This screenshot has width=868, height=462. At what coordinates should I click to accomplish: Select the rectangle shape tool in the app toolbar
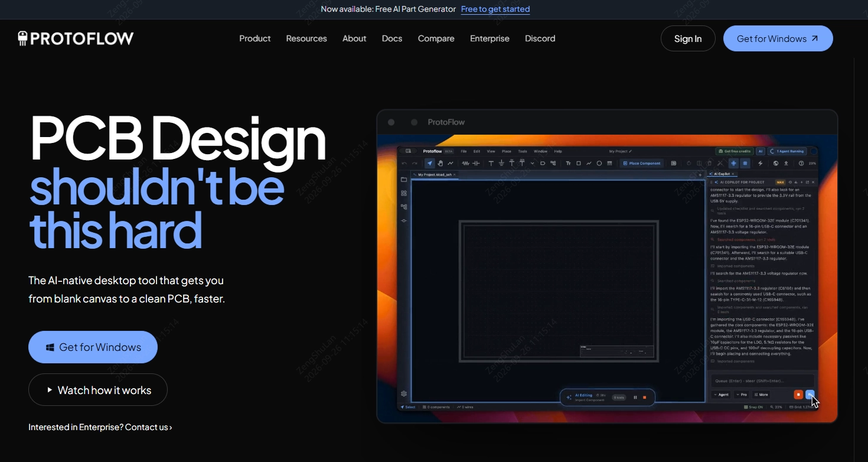(579, 163)
